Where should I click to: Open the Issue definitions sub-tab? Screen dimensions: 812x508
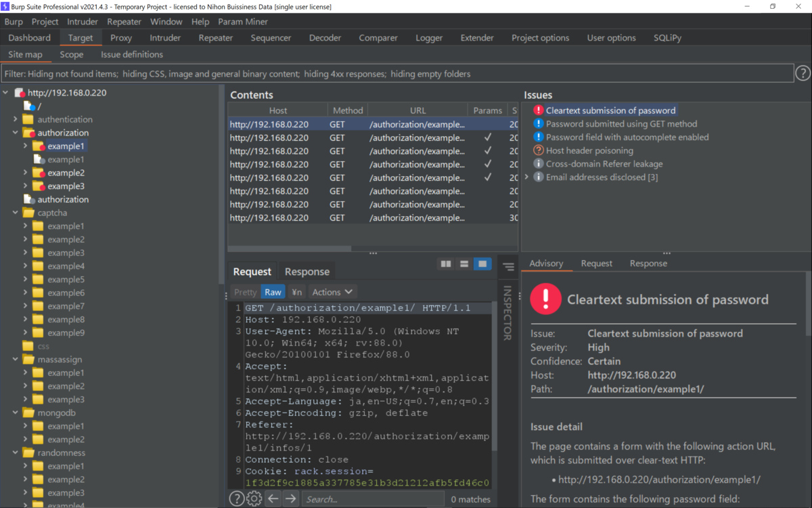click(x=132, y=54)
